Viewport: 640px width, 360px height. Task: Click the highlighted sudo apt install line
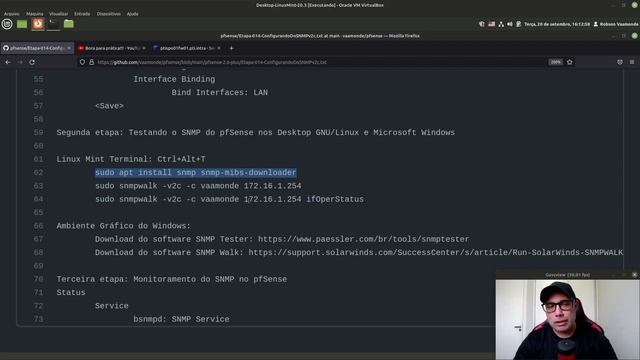[196, 173]
